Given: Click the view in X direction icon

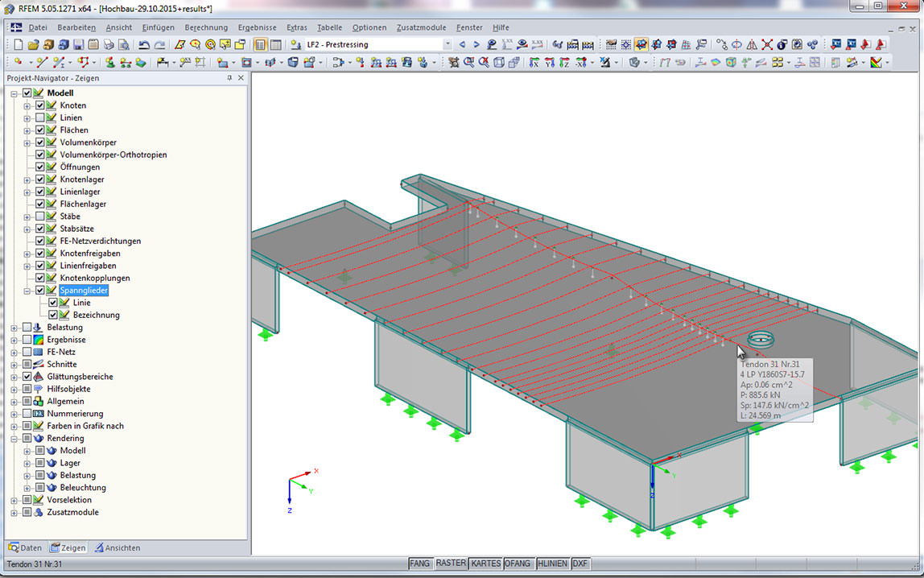Looking at the screenshot, I should click(534, 63).
